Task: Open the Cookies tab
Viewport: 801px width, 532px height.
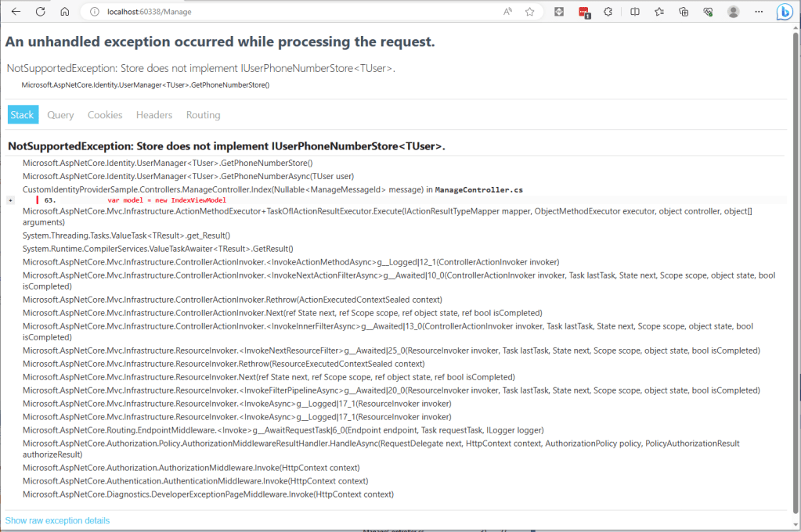Action: pos(105,115)
